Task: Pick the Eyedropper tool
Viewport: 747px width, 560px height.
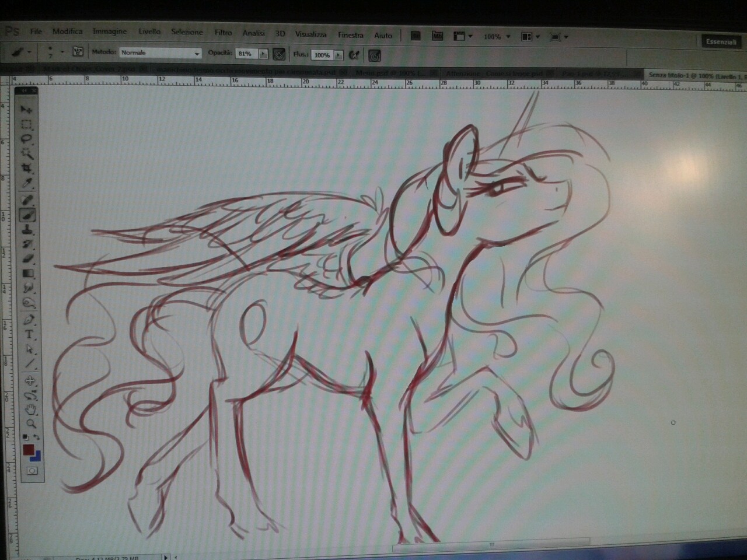Action: point(27,184)
